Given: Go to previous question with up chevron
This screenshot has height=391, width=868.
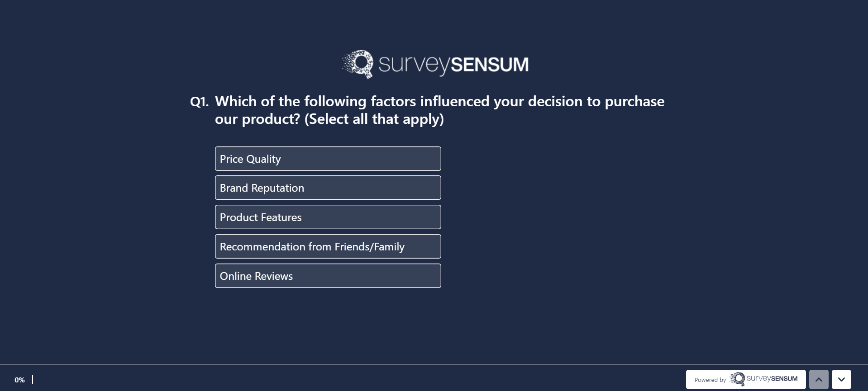Looking at the screenshot, I should 819,379.
